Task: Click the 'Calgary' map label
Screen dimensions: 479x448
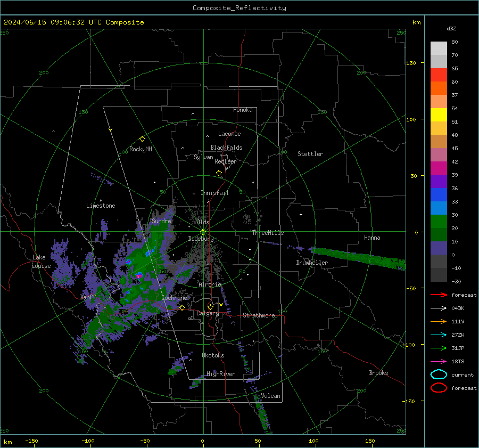Action: click(x=208, y=313)
